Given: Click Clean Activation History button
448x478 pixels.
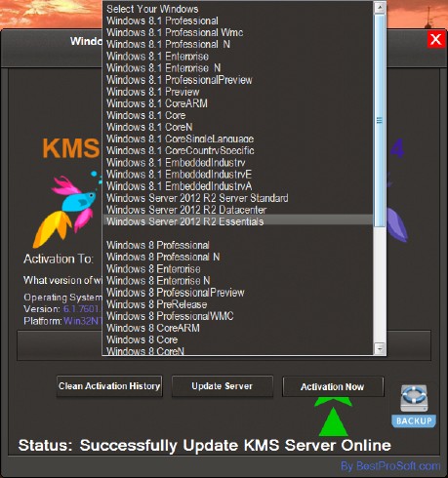Looking at the screenshot, I should [x=109, y=386].
